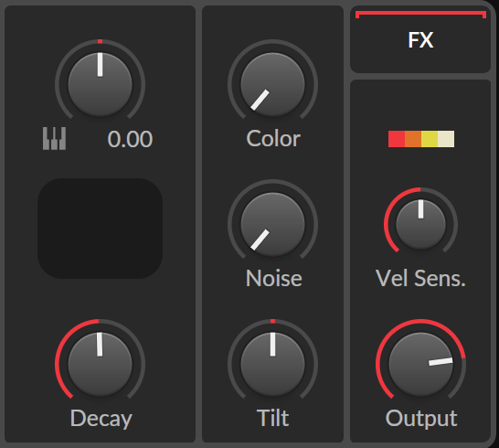Click the Output knob

(x=420, y=364)
